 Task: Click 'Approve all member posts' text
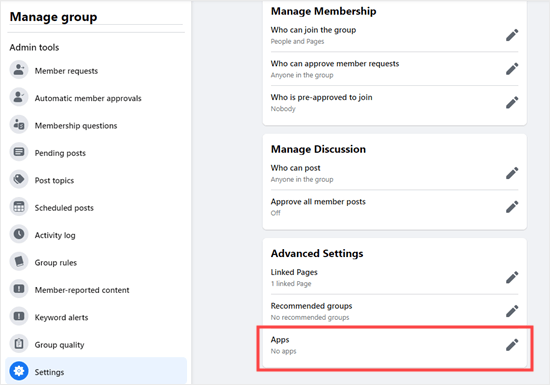pyautogui.click(x=318, y=202)
